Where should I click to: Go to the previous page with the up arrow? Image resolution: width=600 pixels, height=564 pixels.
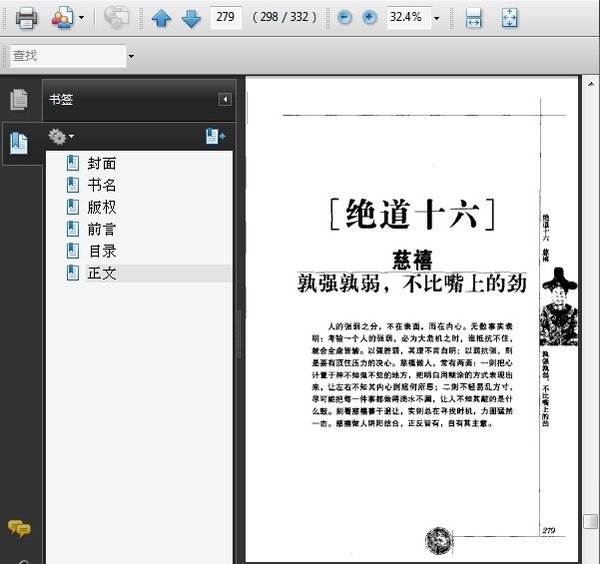pos(161,17)
